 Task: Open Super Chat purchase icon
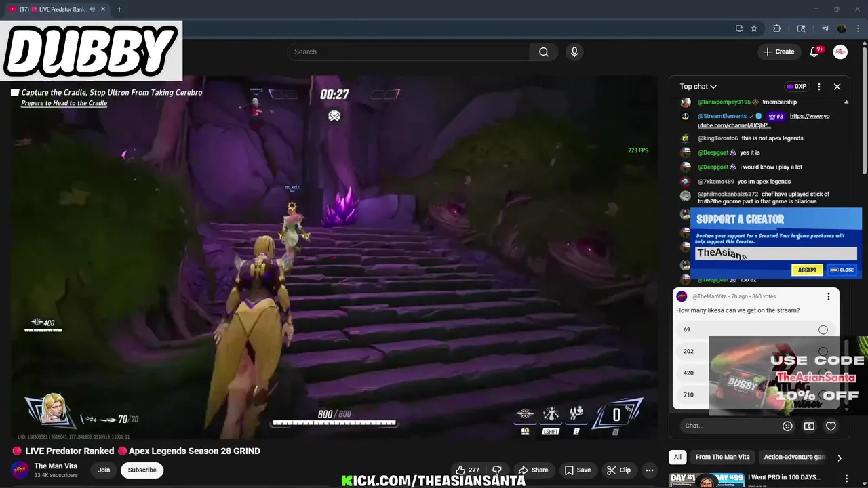click(x=809, y=426)
